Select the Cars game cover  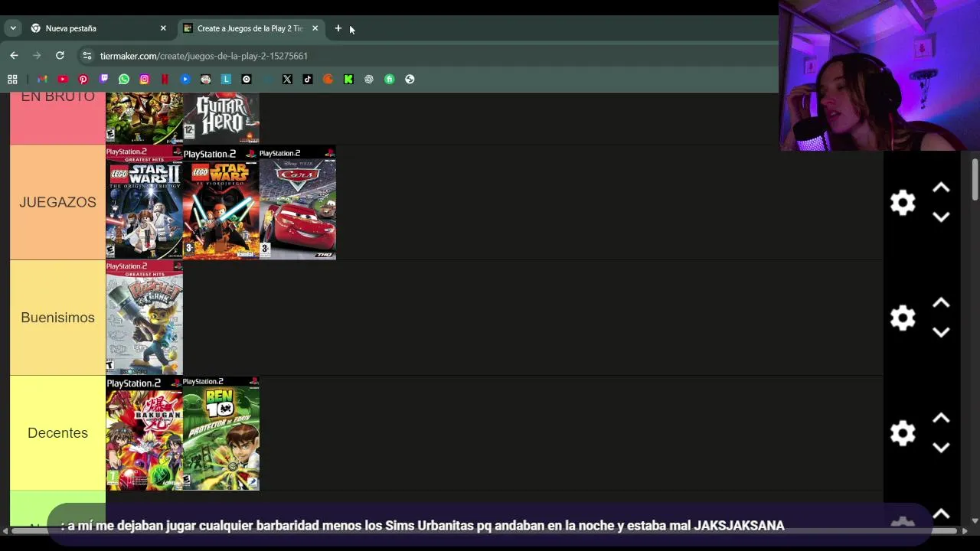(298, 203)
